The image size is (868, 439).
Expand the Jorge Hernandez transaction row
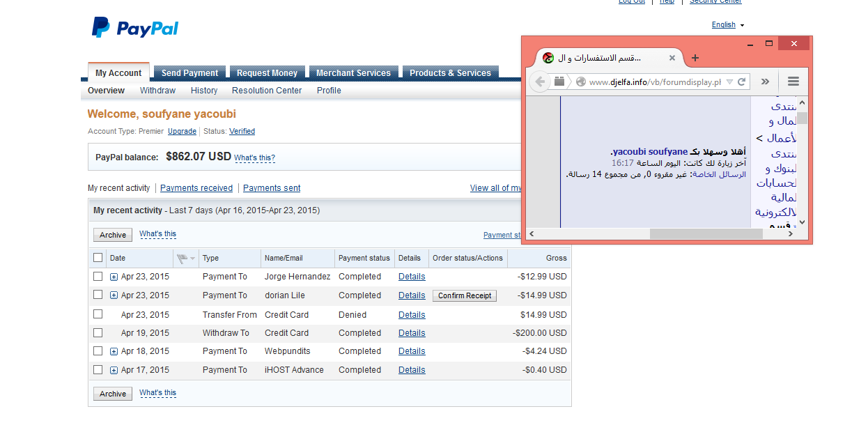[114, 277]
